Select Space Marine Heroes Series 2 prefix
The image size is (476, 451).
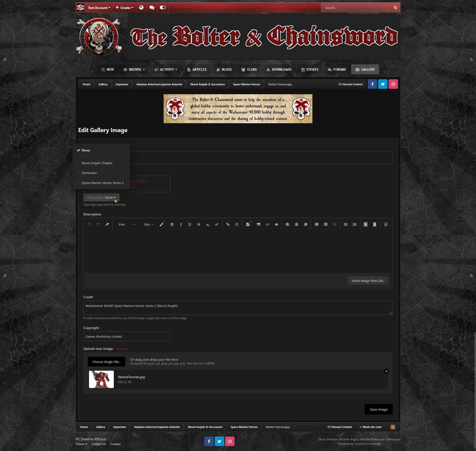(x=102, y=183)
